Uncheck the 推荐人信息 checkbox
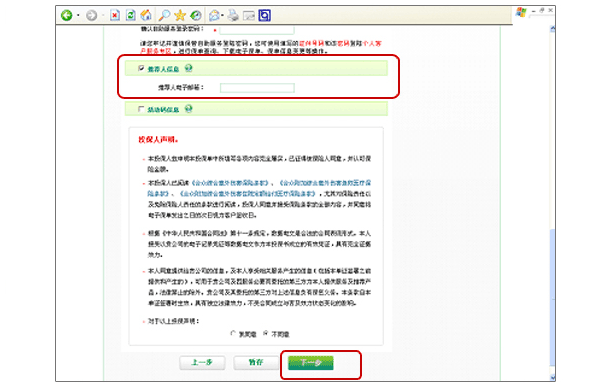Image resolution: width=592 pixels, height=383 pixels. click(x=141, y=68)
